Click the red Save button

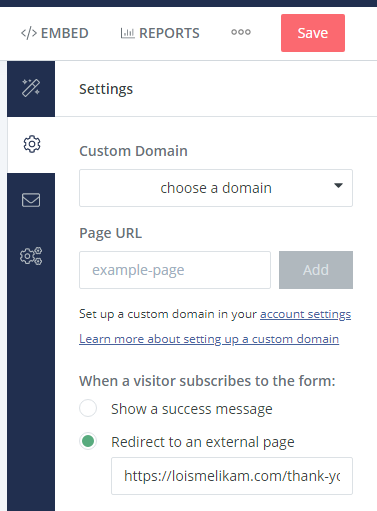coord(313,33)
